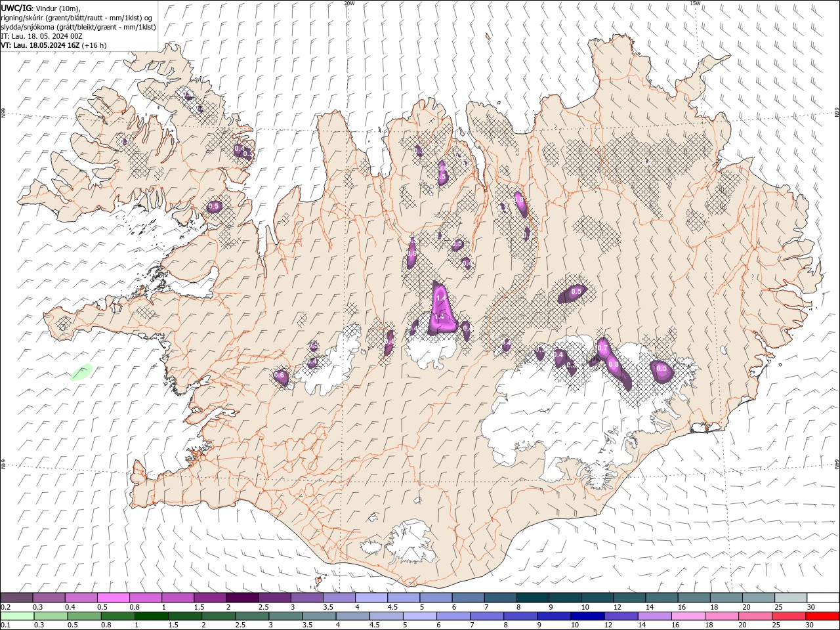Pick the red swatch at 30 in bottom legend row
840x630 pixels.
coord(823,616)
